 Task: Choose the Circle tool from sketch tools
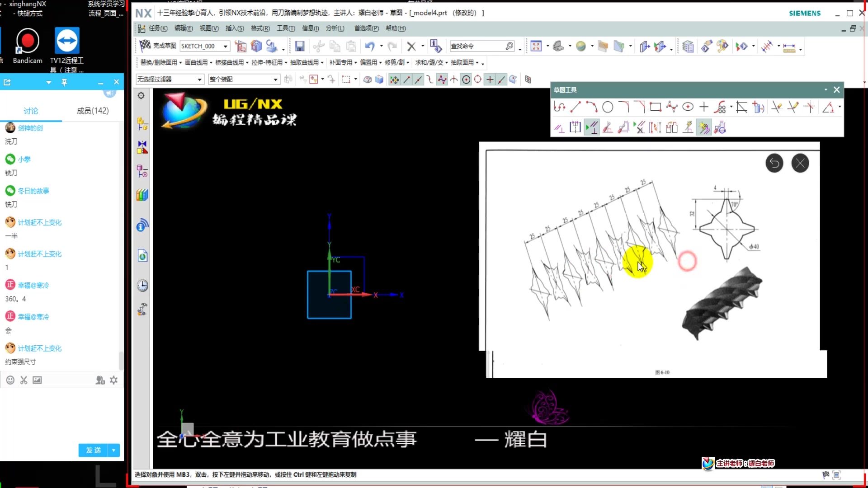click(608, 107)
